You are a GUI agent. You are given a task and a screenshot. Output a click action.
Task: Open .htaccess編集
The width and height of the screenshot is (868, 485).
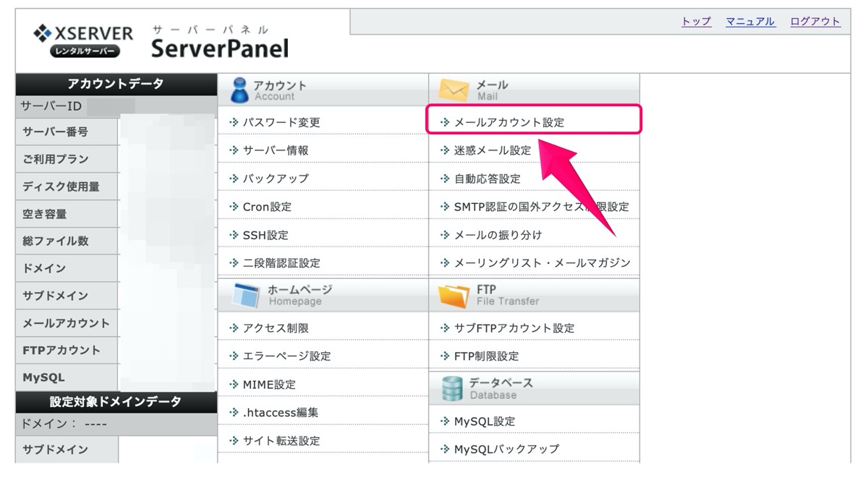(x=281, y=412)
